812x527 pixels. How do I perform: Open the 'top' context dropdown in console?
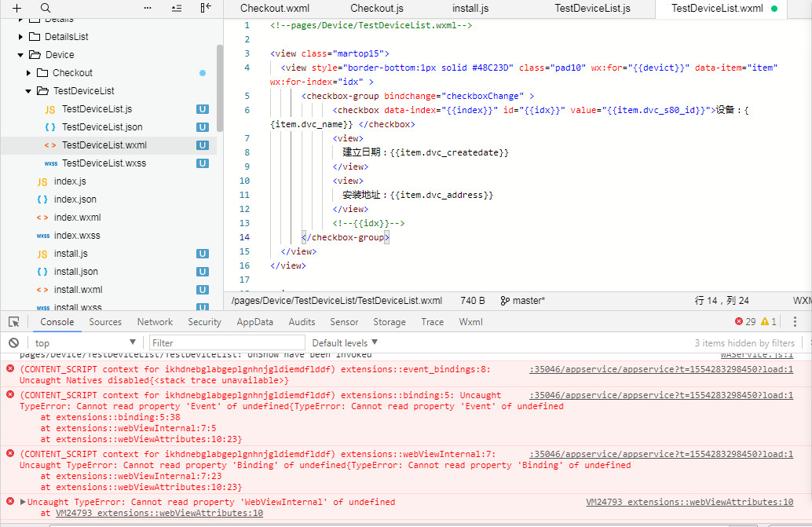pos(84,343)
